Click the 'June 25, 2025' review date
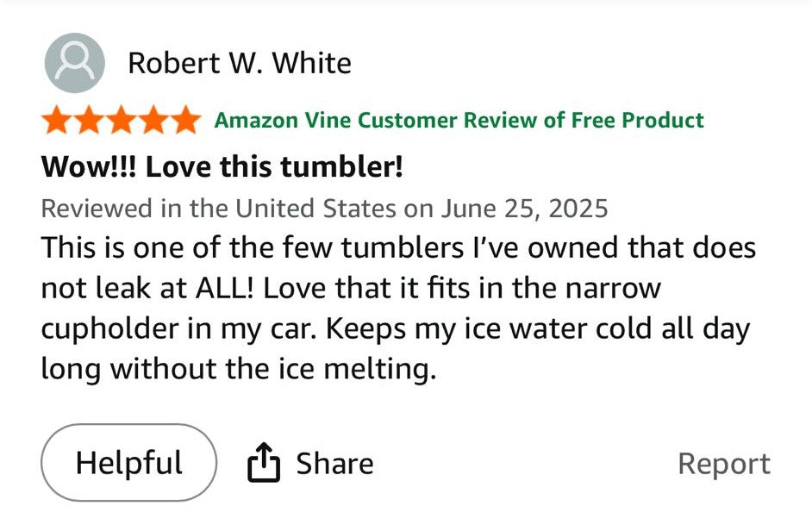812x531 pixels. 525,208
